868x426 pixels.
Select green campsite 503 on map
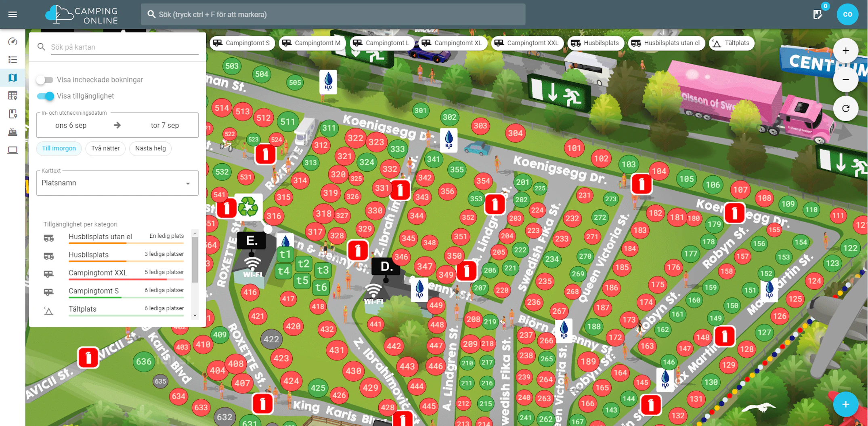(232, 66)
